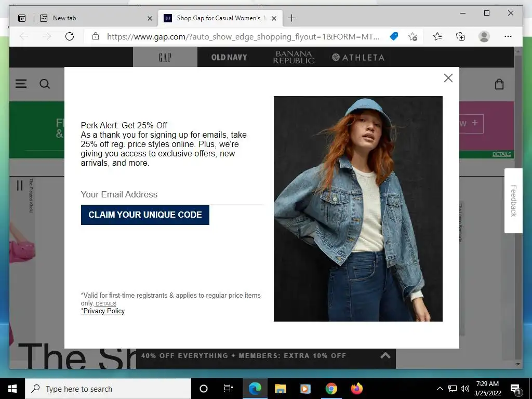Add this page to favorites
532x399 pixels.
point(413,37)
